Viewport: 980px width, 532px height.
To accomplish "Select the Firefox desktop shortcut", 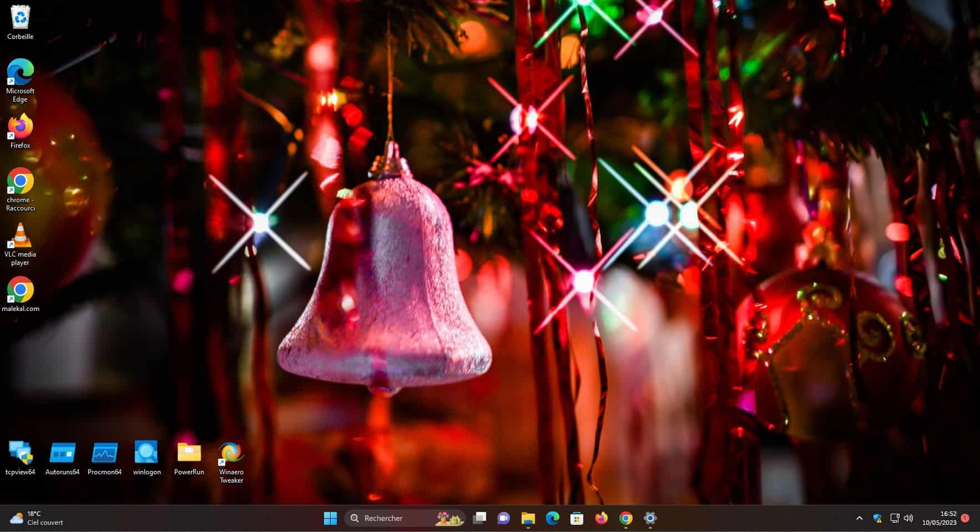I will pyautogui.click(x=20, y=131).
